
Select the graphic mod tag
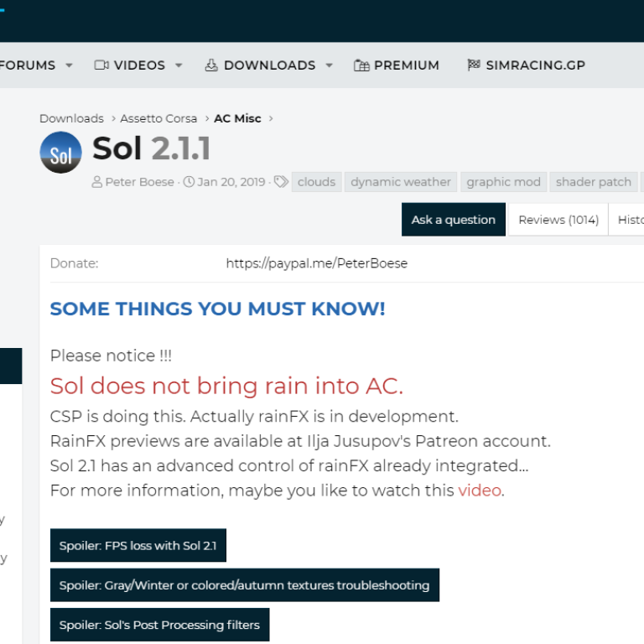point(503,182)
